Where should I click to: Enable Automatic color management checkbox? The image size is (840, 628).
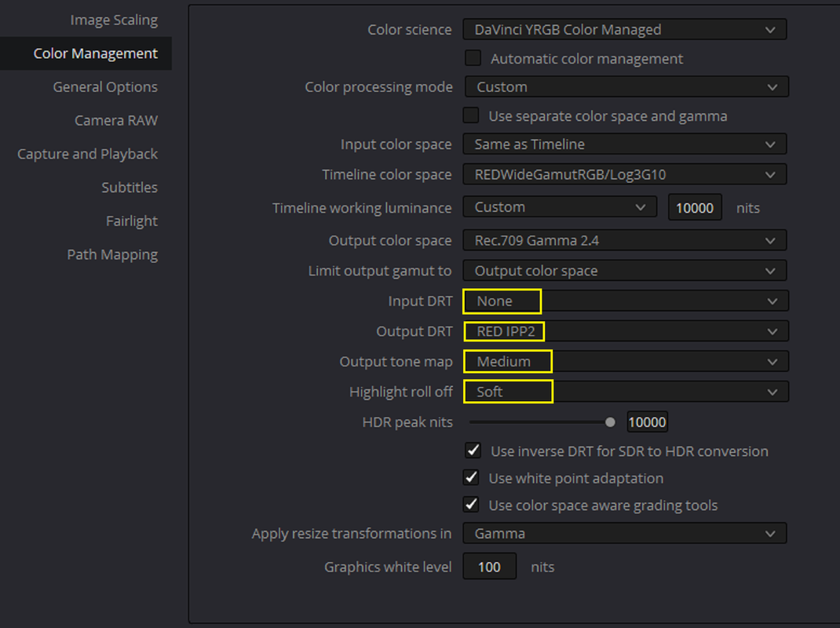point(473,58)
